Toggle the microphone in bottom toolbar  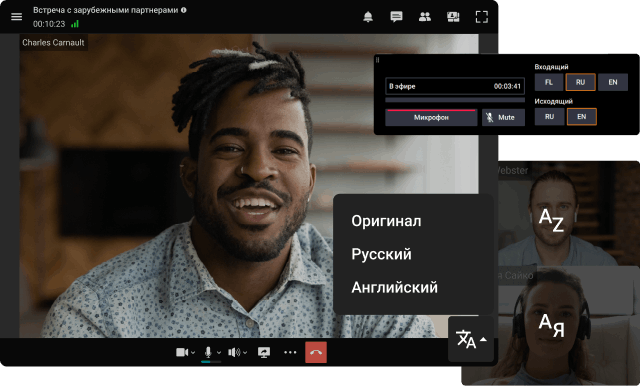tap(208, 352)
